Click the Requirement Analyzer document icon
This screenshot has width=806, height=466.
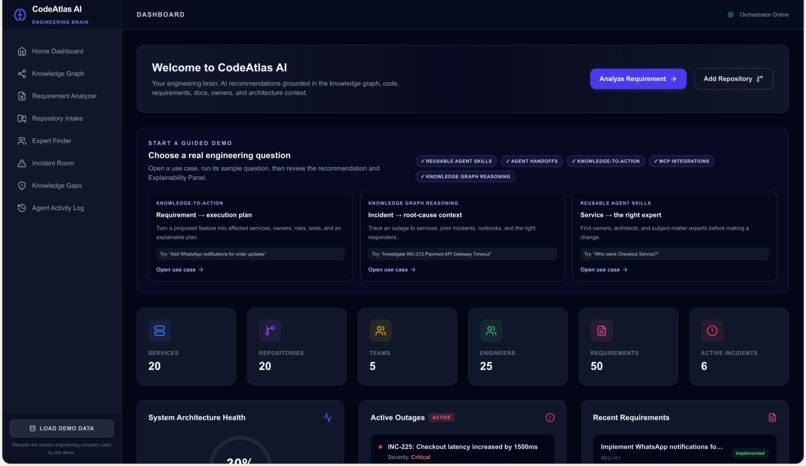pyautogui.click(x=22, y=96)
